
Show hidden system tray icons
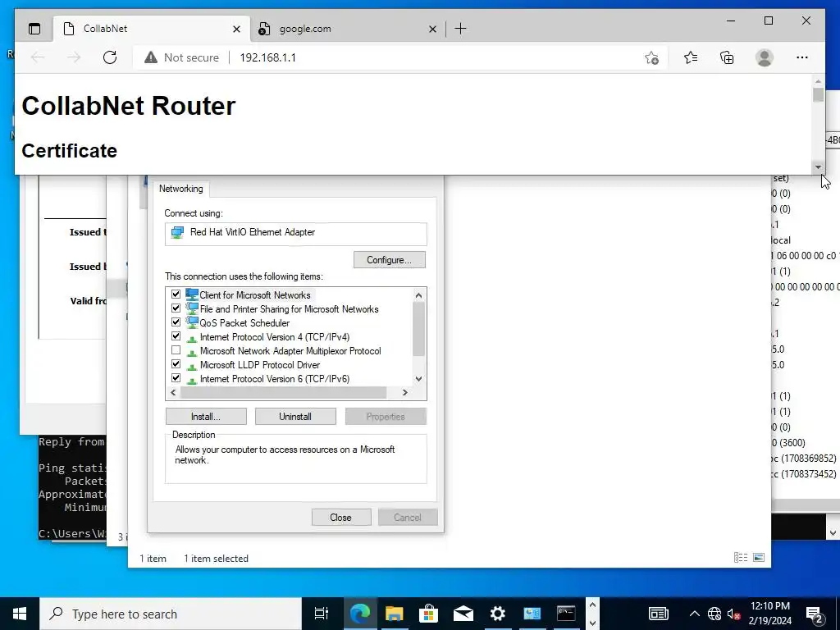pos(694,614)
